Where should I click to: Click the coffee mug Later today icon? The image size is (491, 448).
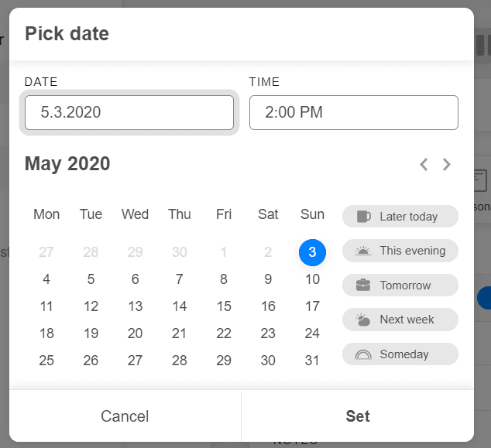tap(363, 217)
